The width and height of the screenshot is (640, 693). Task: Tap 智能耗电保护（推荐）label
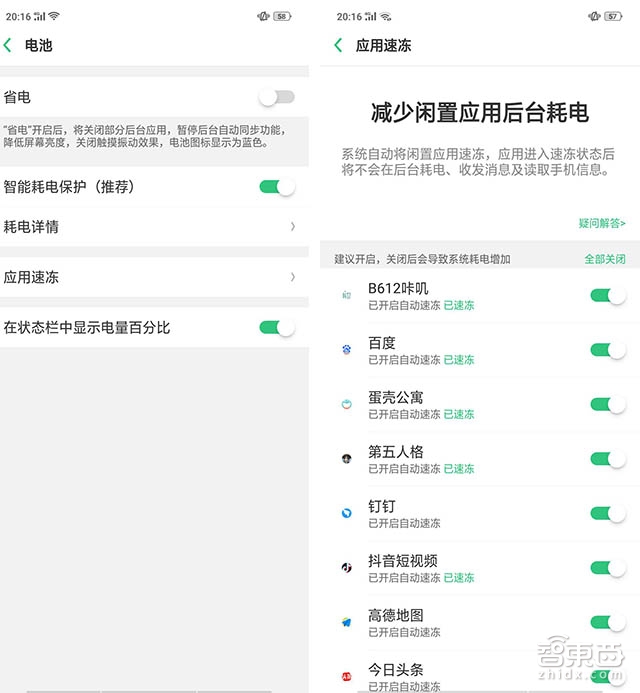[x=69, y=187]
